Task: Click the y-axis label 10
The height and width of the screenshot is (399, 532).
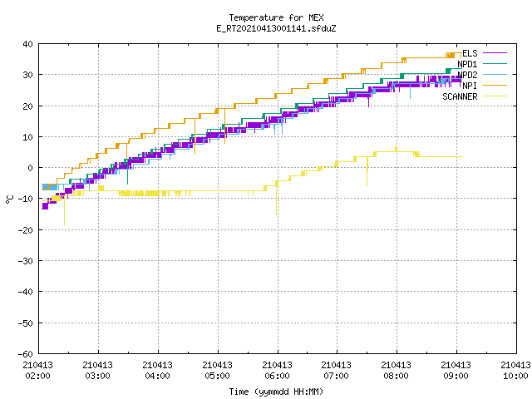Action: point(27,137)
